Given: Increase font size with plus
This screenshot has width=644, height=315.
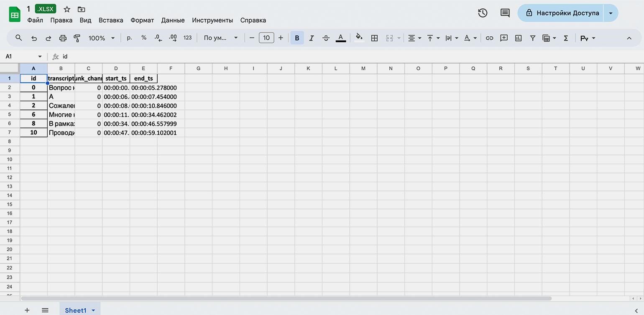Looking at the screenshot, I should point(281,38).
